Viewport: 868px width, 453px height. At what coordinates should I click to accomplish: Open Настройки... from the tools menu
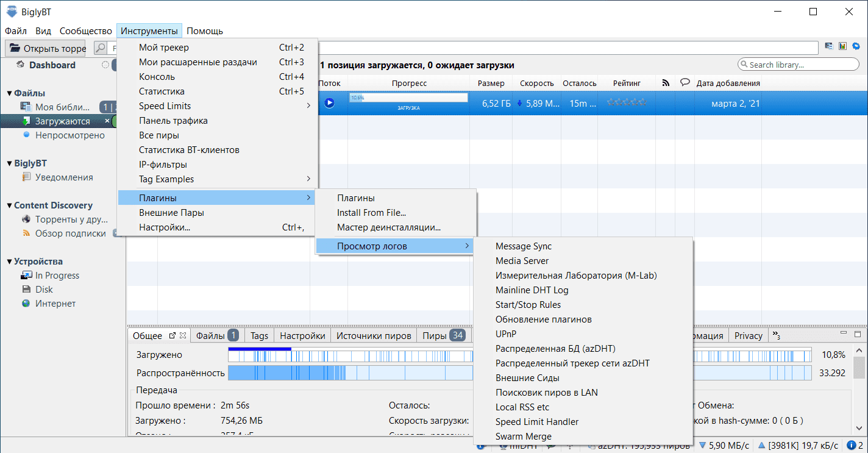[x=218, y=227]
